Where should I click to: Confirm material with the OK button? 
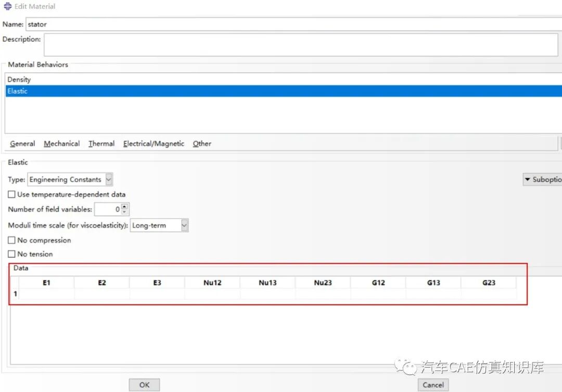(145, 385)
